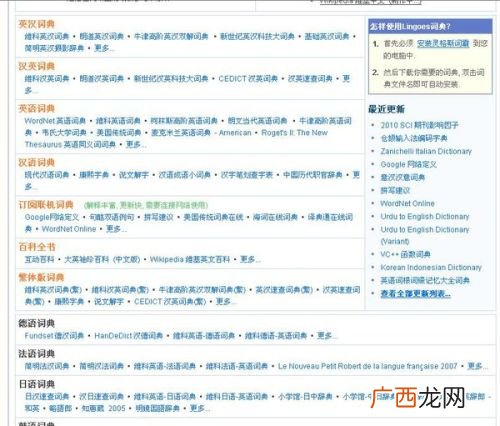Open Urdu to English Dictionary (Variant)
Screen dimensions: 500x426
click(x=425, y=235)
